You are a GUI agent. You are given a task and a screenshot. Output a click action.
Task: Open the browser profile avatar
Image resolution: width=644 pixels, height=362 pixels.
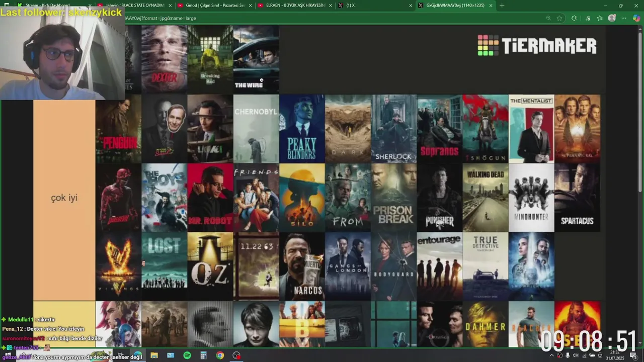click(x=612, y=18)
